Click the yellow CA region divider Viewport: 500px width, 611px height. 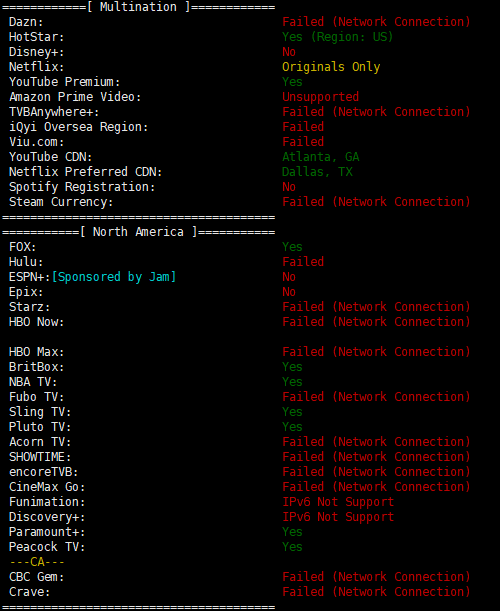point(37,562)
